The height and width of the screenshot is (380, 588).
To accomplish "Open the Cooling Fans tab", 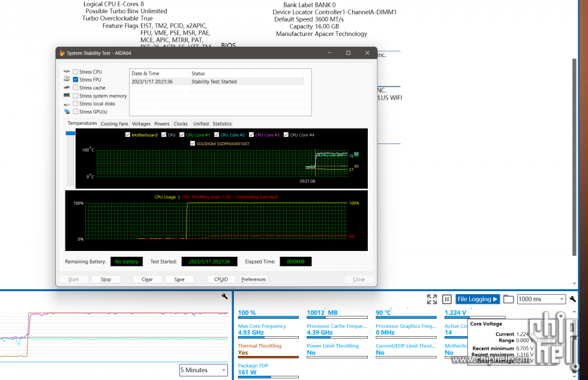I will click(115, 124).
